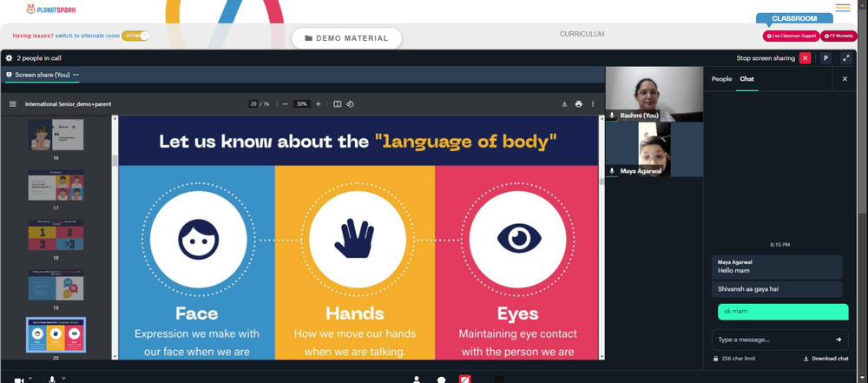Expand the call to fullscreen
The width and height of the screenshot is (868, 383).
(845, 58)
